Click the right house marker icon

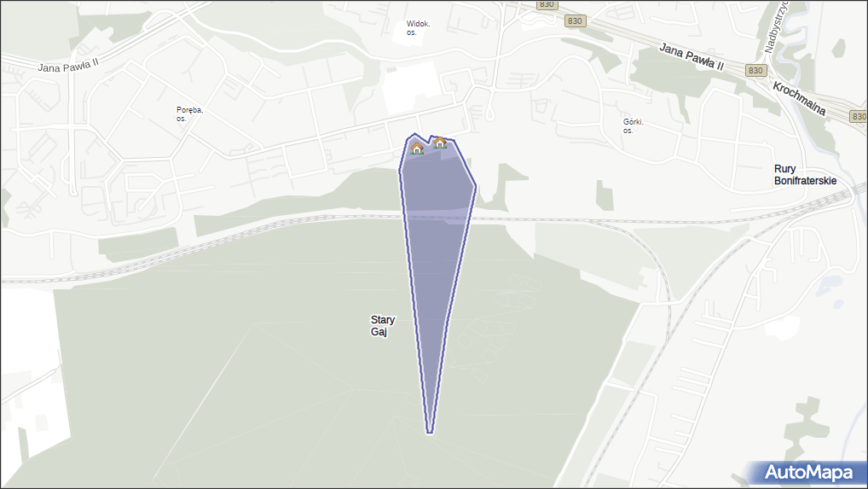[x=440, y=143]
